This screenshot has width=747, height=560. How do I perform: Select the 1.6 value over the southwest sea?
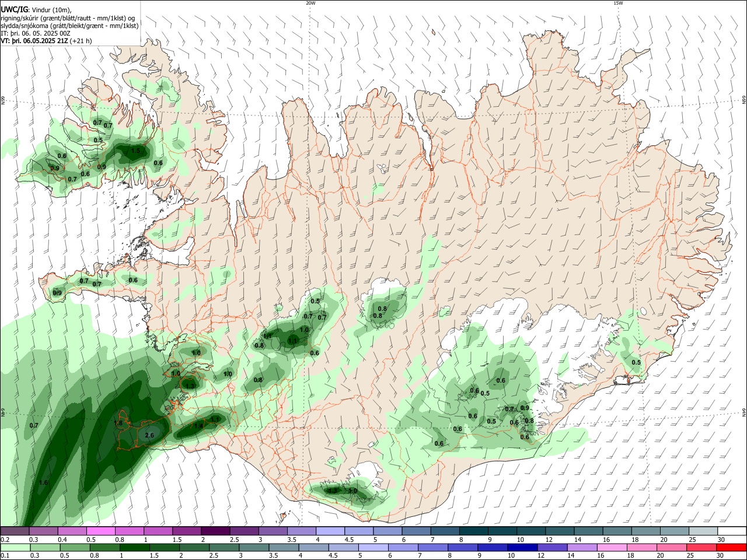43,482
